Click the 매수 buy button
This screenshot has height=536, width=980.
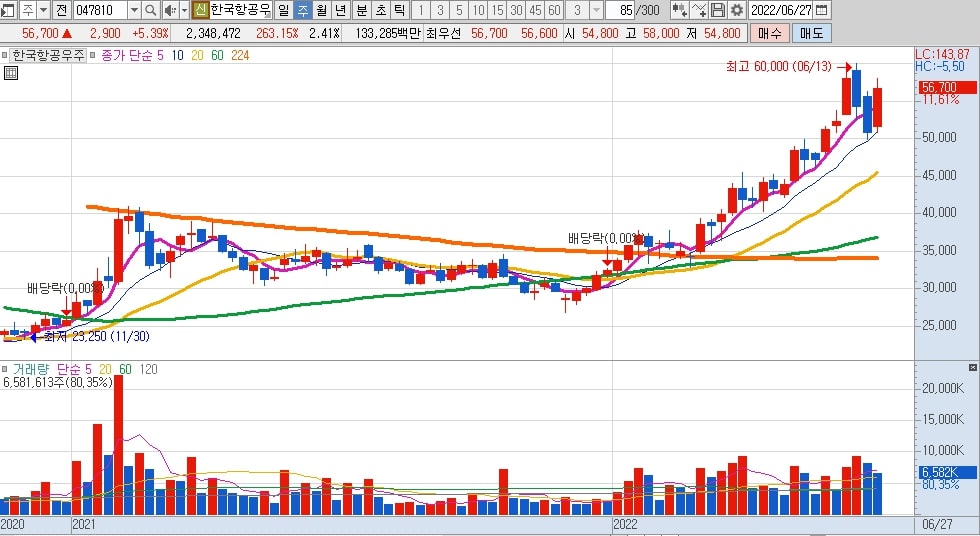point(769,34)
